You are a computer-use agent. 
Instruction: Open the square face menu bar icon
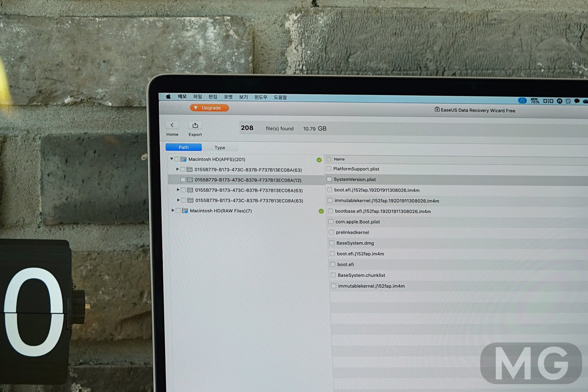pos(568,101)
